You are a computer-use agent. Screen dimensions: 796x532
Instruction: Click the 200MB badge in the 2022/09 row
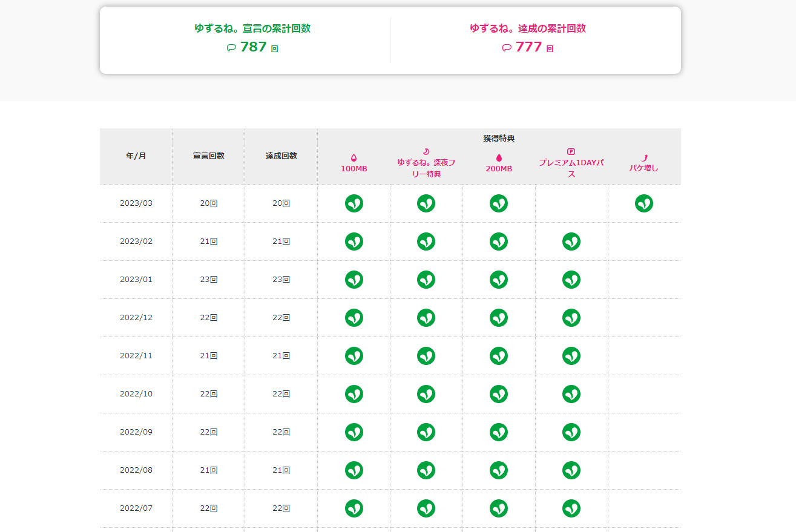(499, 432)
